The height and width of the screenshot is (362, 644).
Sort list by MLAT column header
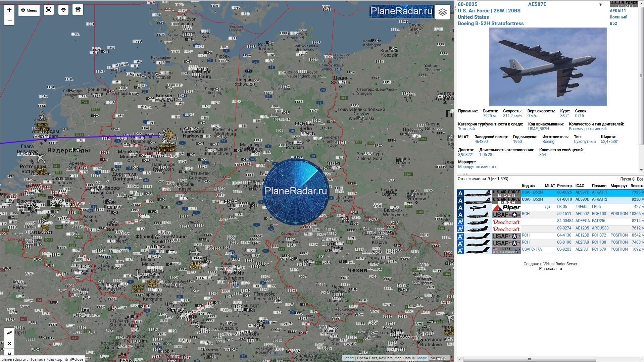pos(550,186)
